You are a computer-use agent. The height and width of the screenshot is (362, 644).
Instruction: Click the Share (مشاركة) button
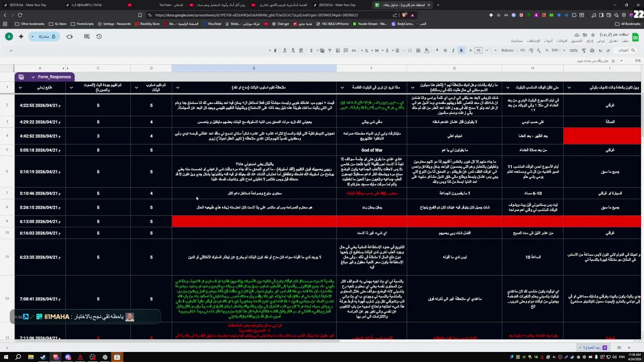click(x=47, y=36)
